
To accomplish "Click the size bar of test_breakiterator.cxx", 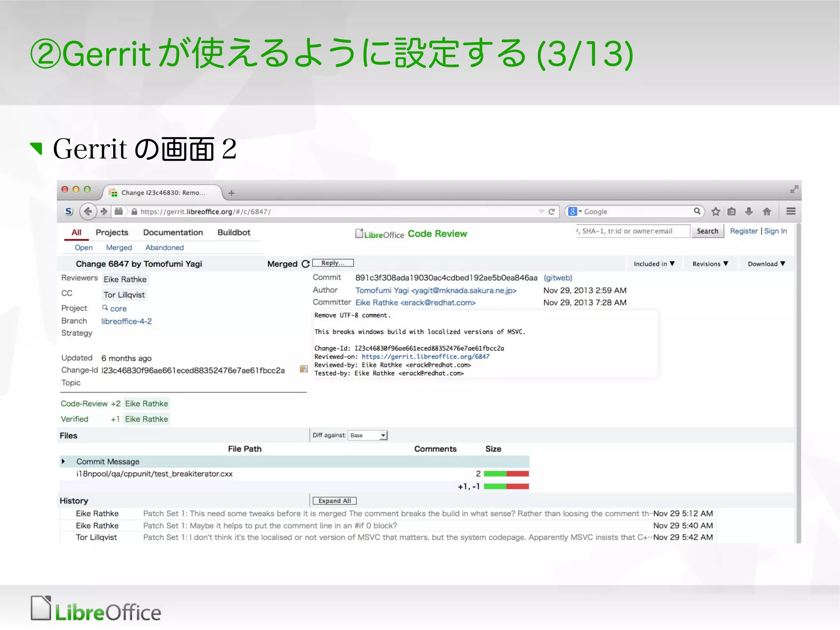I will point(506,474).
